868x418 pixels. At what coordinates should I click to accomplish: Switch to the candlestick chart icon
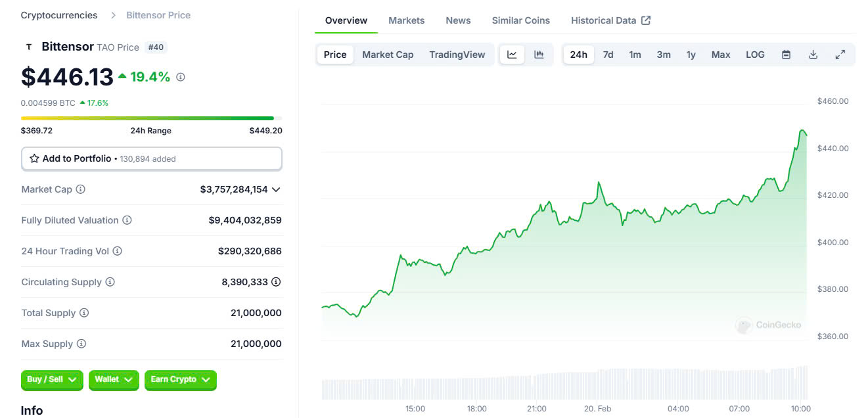(539, 55)
